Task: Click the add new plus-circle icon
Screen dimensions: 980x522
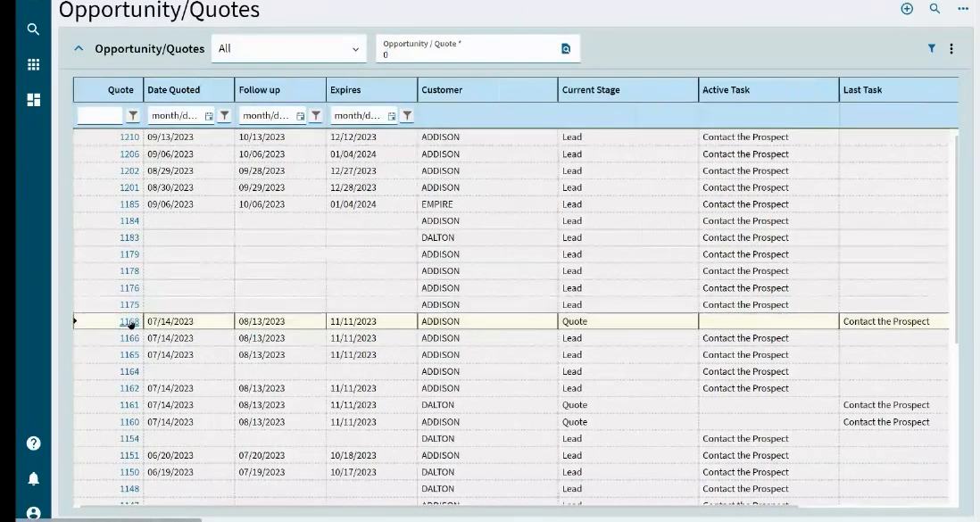Action: [x=906, y=9]
